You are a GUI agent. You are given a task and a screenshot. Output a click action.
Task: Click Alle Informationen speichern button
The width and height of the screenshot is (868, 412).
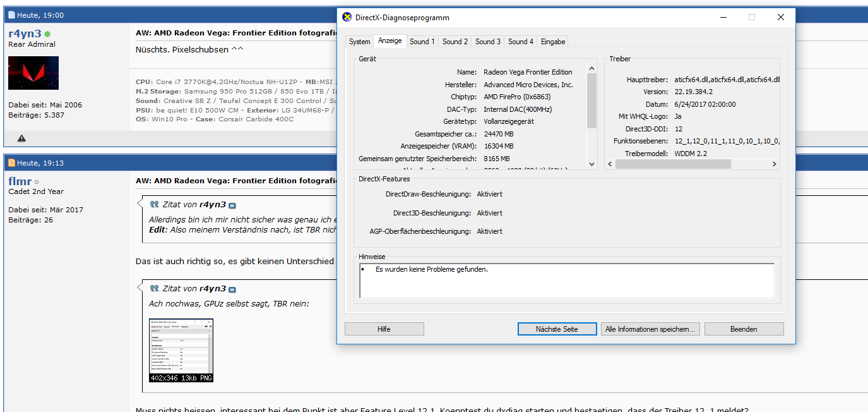point(650,329)
